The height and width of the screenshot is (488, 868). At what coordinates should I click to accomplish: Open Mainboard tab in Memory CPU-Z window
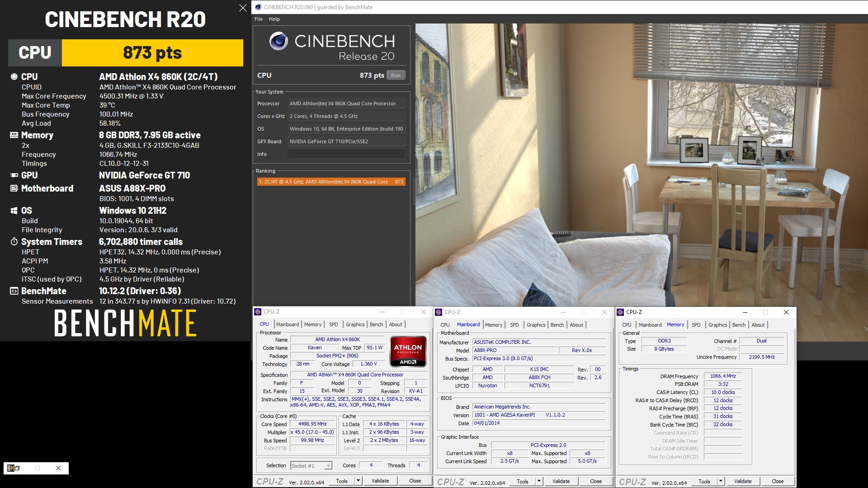tap(650, 325)
